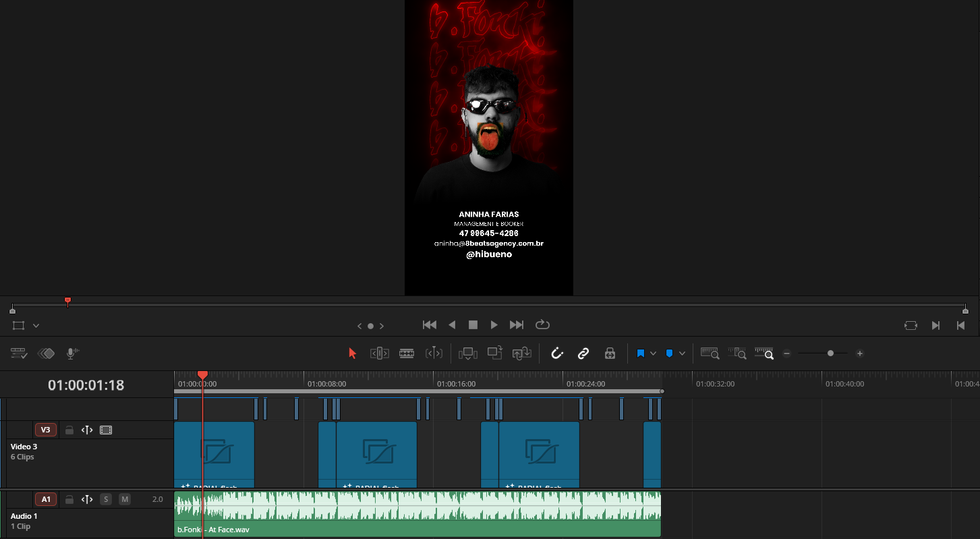The image size is (980, 539).
Task: Click the 01:00:16:00 mark on the ruler
Action: pos(456,384)
